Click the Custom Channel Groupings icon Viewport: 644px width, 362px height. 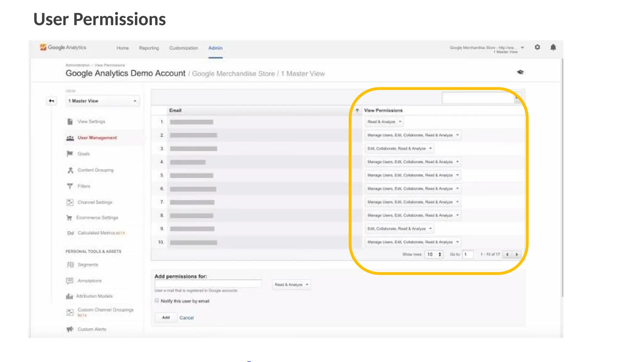(70, 312)
